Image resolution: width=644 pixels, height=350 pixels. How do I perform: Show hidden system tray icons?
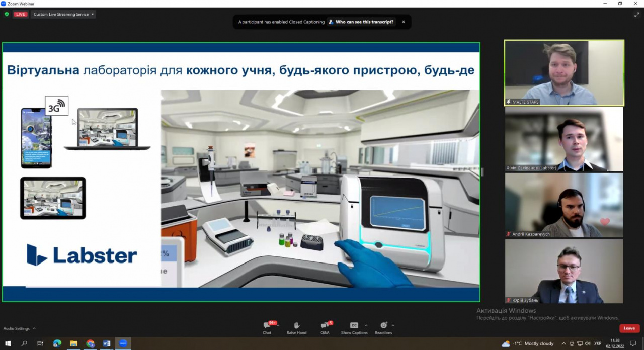[563, 343]
